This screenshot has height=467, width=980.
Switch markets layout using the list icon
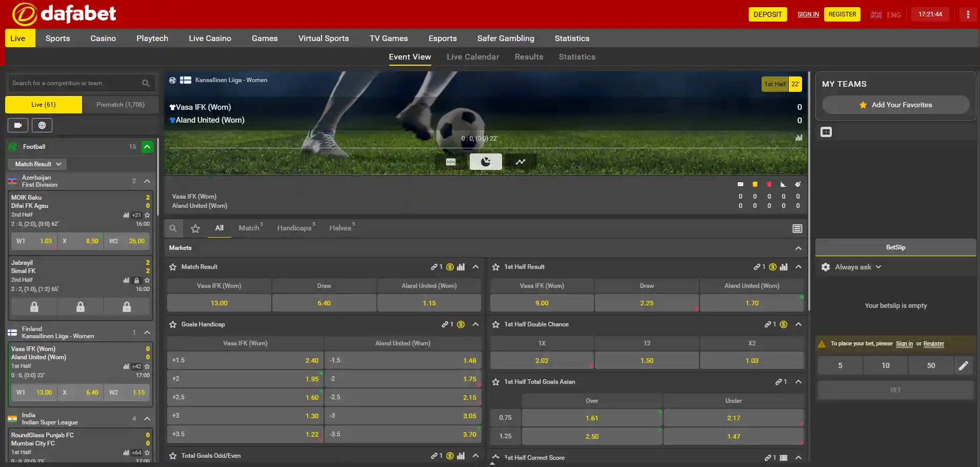pos(797,228)
